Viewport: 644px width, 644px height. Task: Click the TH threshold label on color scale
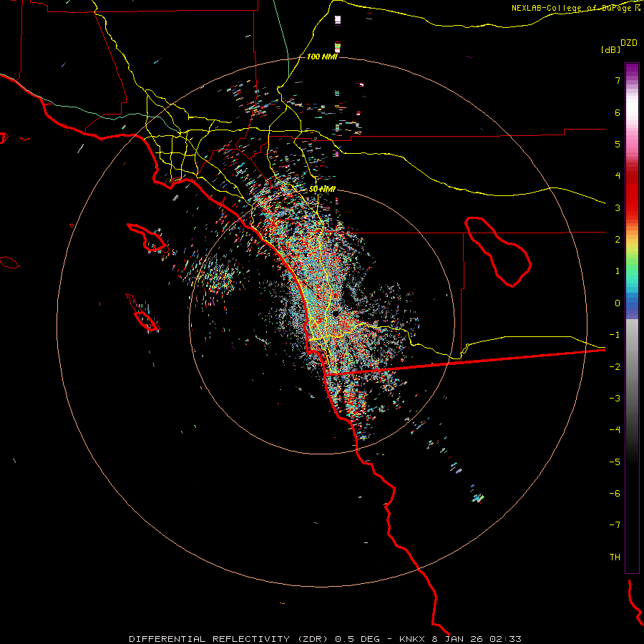(615, 557)
